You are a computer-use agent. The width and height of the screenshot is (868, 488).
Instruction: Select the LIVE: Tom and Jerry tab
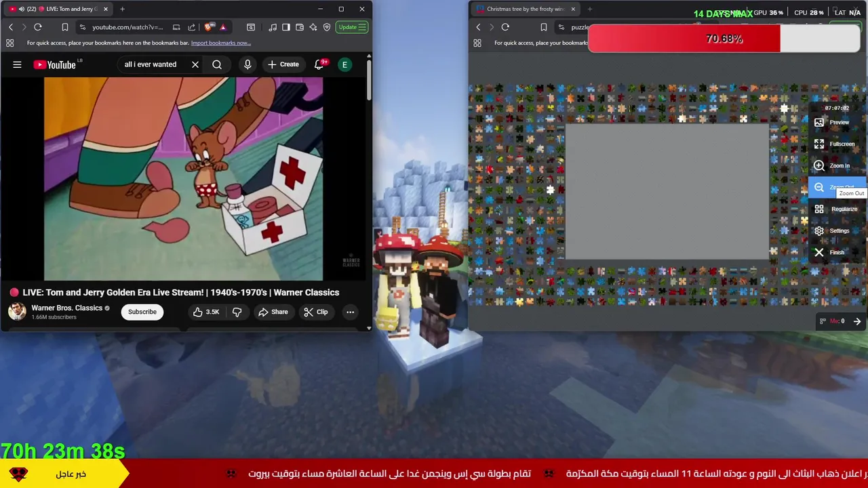coord(58,9)
